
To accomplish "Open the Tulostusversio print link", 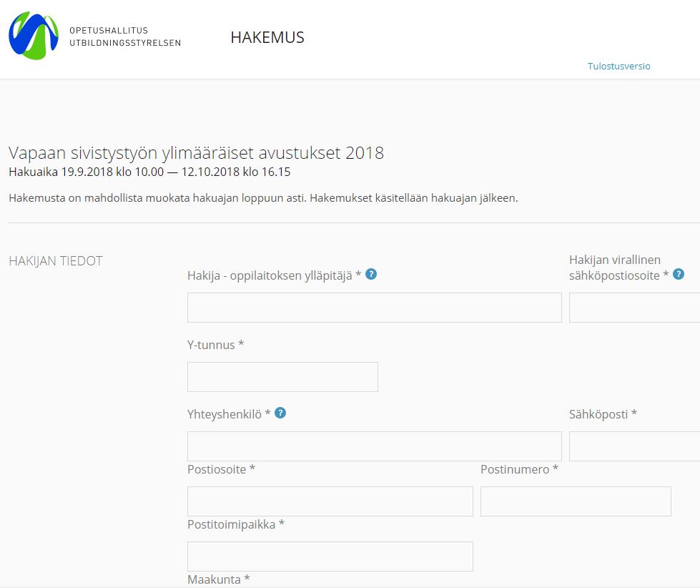I will pos(618,66).
